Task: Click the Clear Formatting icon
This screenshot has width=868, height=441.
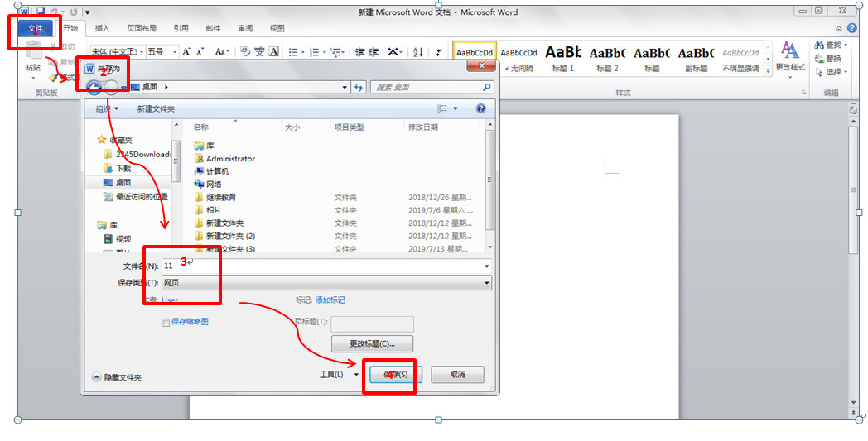Action: (x=246, y=51)
